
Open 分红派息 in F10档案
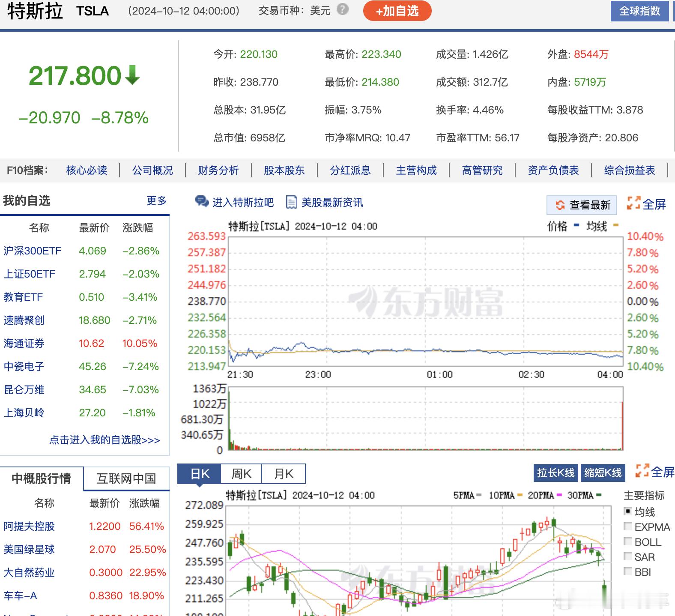(350, 170)
